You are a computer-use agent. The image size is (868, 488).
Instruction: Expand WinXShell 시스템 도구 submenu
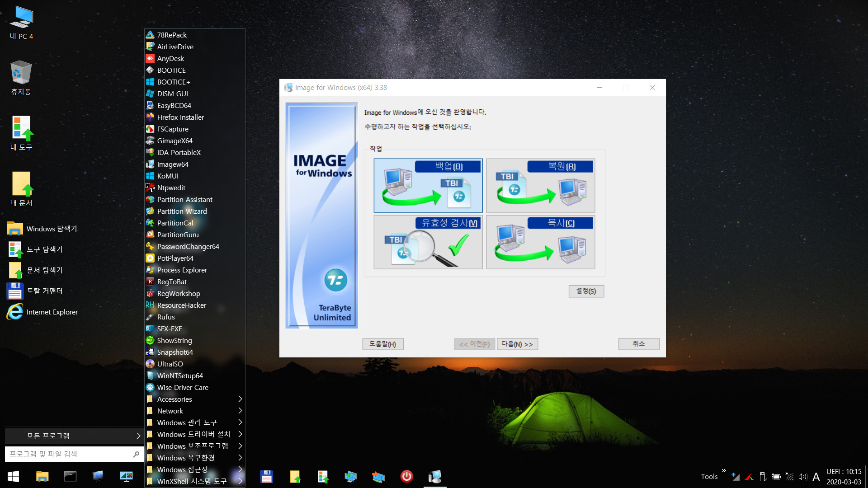point(195,481)
